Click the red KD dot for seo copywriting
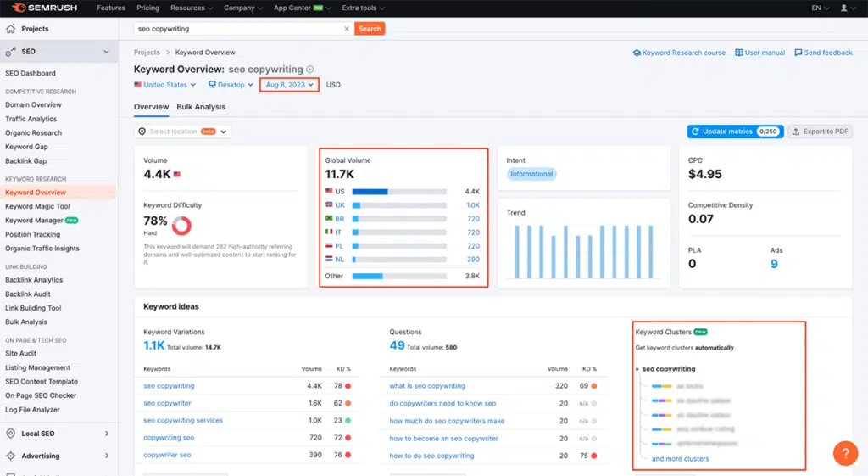This screenshot has height=476, width=868. pos(348,386)
